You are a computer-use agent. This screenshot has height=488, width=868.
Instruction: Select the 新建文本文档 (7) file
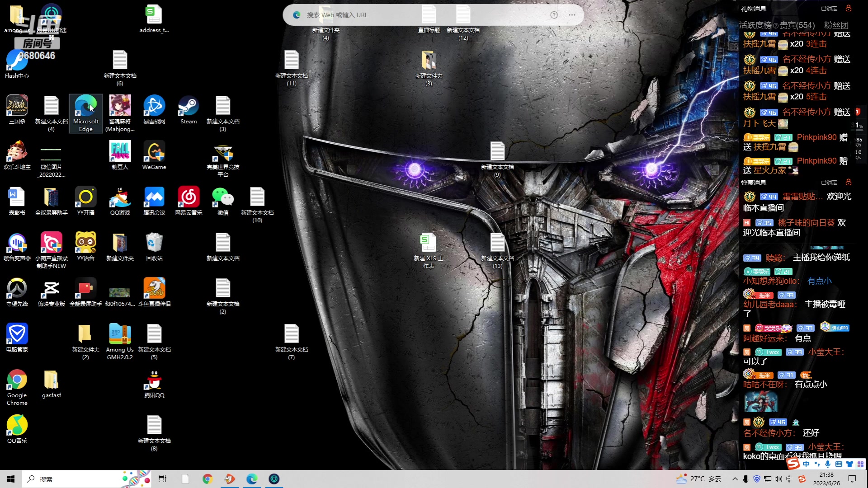coord(292,342)
